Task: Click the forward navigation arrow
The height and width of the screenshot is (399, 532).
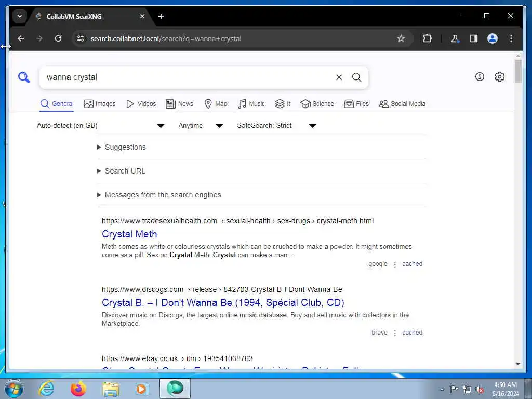Action: click(39, 38)
